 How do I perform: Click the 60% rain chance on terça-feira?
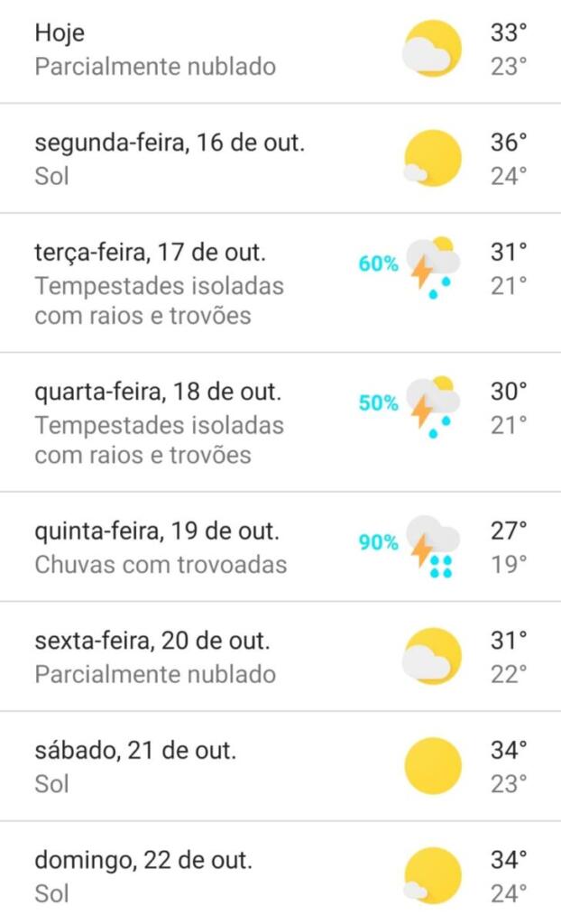[x=378, y=264]
